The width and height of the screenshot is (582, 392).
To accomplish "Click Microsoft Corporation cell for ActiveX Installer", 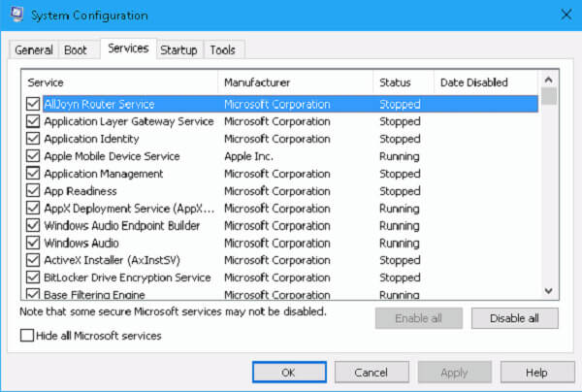I will (x=277, y=260).
